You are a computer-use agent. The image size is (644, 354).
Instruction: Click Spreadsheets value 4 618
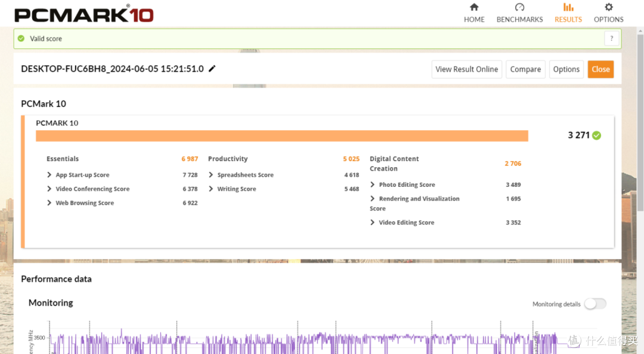click(x=352, y=175)
